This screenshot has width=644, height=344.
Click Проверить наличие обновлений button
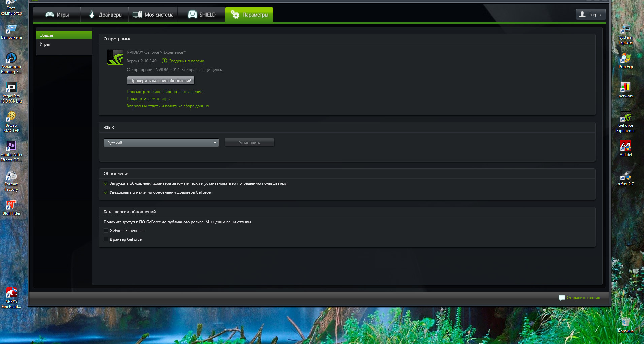[161, 81]
